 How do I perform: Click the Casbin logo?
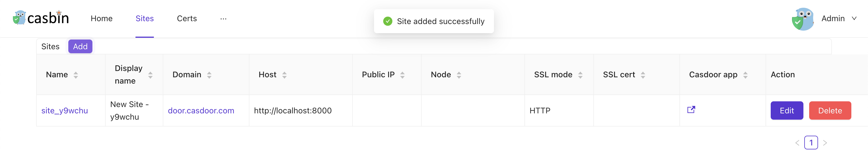tap(41, 18)
